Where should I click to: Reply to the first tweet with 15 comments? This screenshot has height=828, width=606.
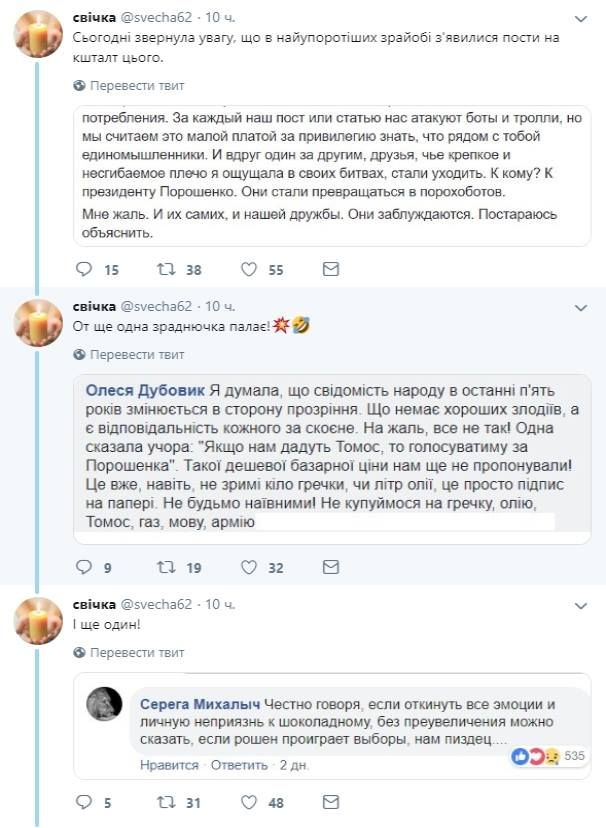(84, 269)
